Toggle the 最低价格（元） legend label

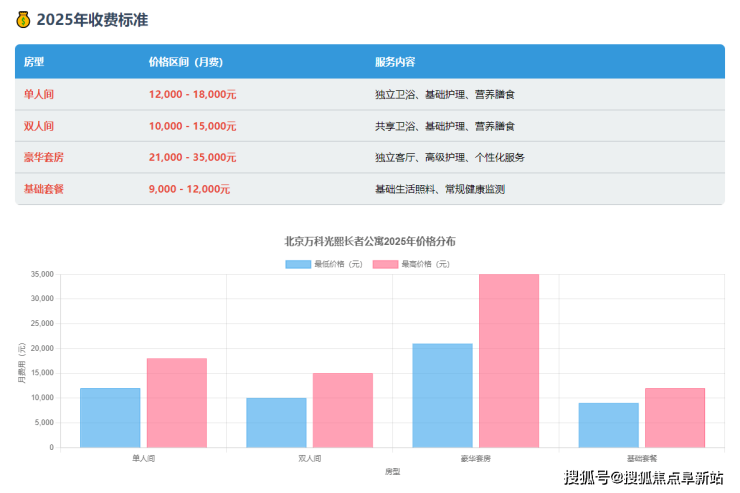click(x=338, y=264)
